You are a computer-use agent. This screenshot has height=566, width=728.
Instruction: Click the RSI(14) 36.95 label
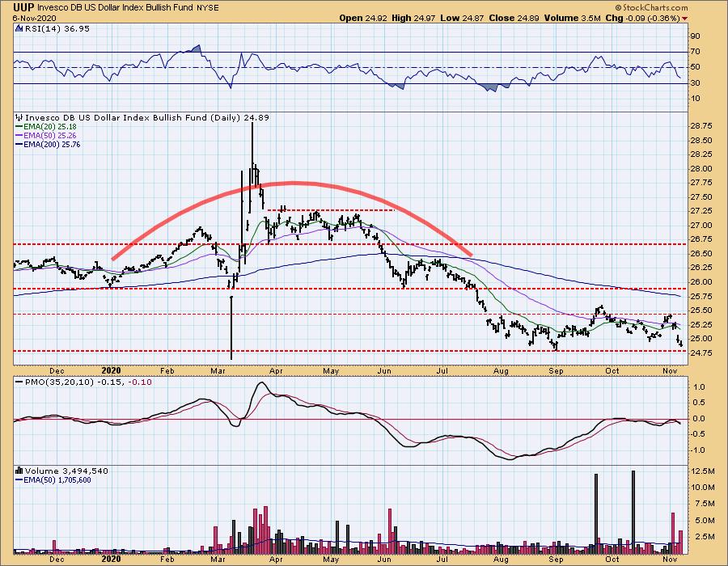tap(57, 29)
